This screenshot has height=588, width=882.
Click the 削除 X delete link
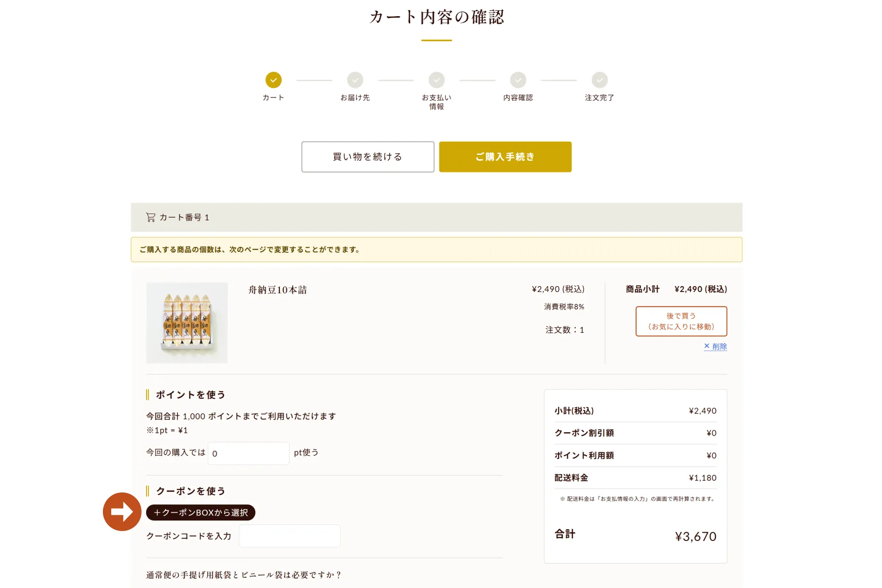click(x=715, y=346)
